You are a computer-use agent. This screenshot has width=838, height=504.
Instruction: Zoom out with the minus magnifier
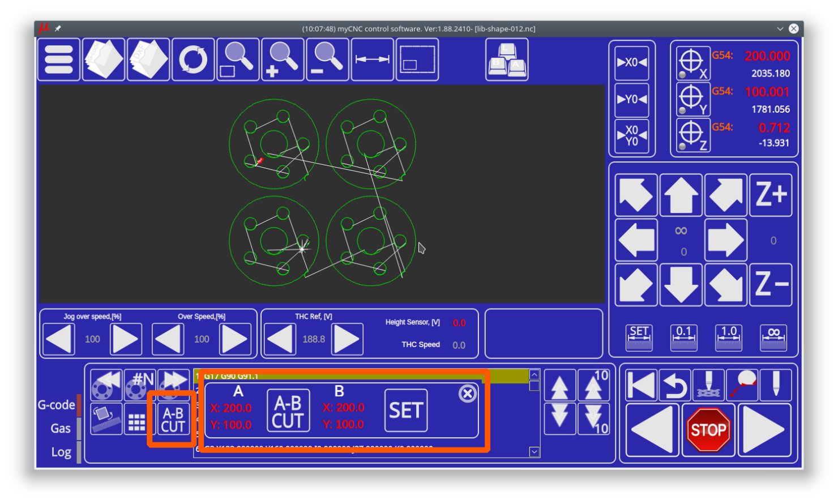click(x=327, y=59)
